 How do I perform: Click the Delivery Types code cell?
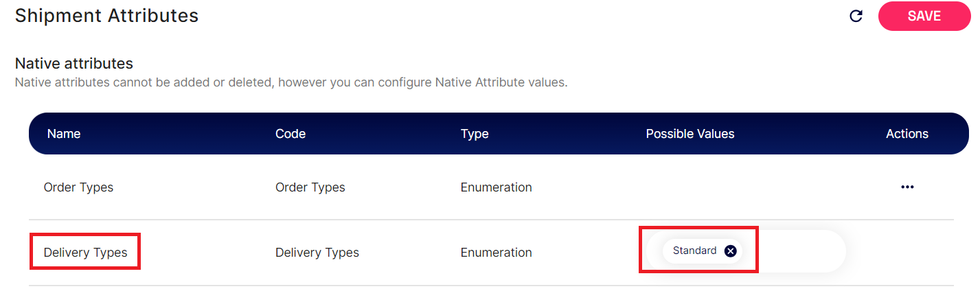tap(317, 253)
